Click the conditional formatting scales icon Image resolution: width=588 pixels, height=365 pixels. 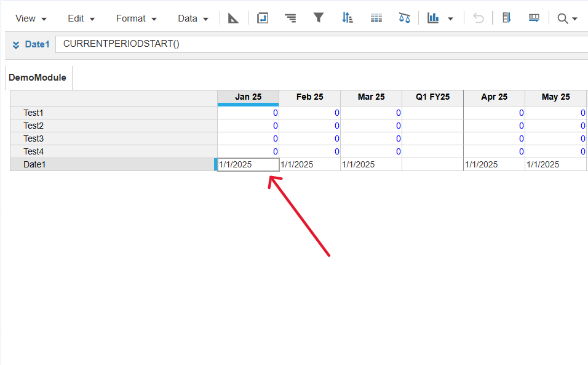point(404,17)
